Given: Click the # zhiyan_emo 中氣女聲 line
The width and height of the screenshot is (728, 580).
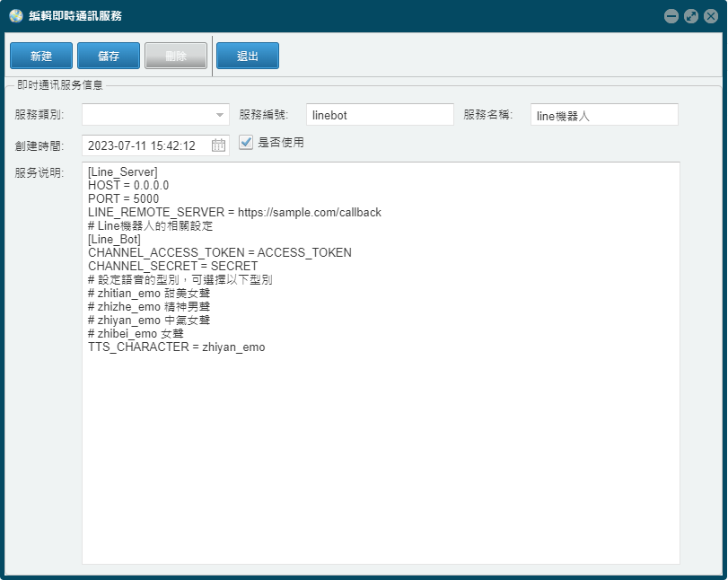Looking at the screenshot, I should pos(149,320).
